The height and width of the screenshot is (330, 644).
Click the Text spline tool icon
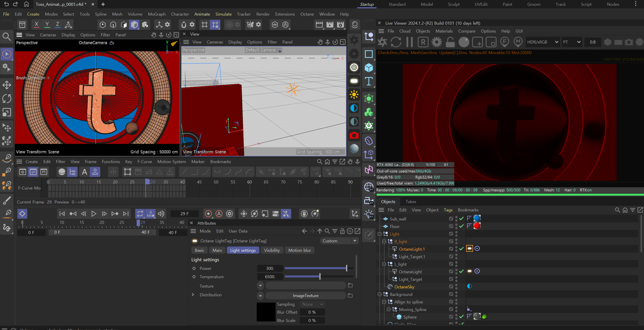click(369, 81)
